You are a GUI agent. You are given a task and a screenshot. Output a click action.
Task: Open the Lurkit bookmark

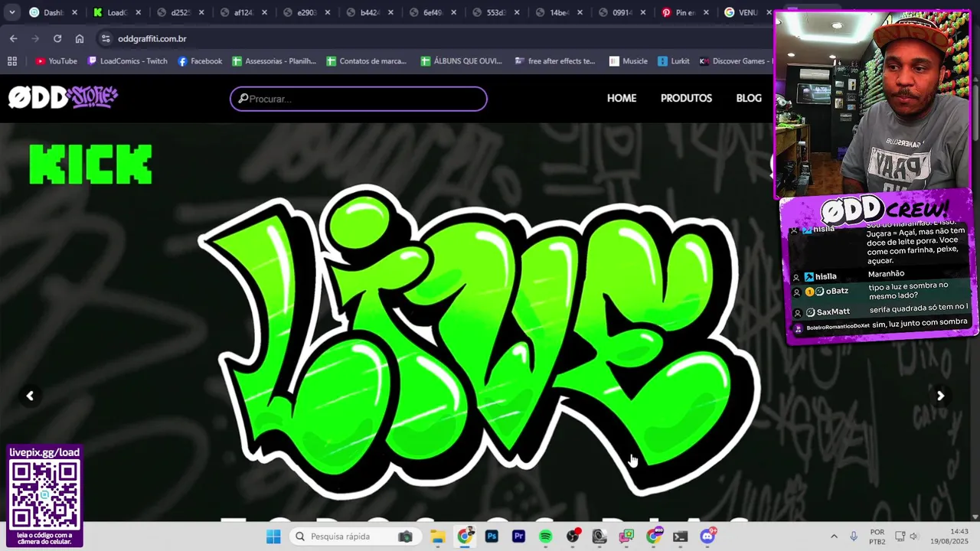(x=673, y=61)
